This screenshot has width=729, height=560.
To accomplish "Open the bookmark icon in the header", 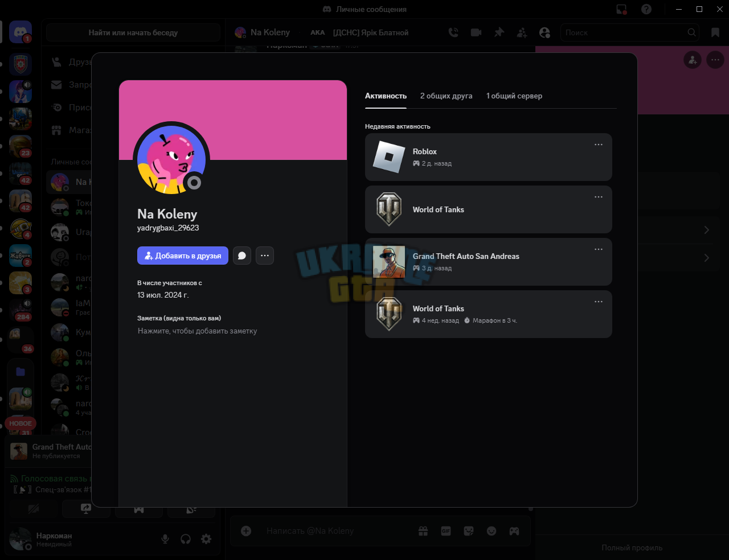I will pyautogui.click(x=715, y=32).
